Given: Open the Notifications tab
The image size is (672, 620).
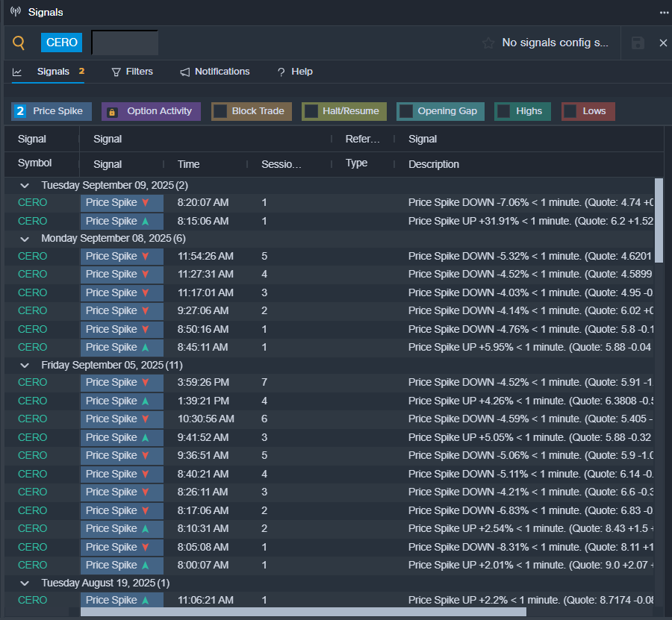Looking at the screenshot, I should coord(215,72).
